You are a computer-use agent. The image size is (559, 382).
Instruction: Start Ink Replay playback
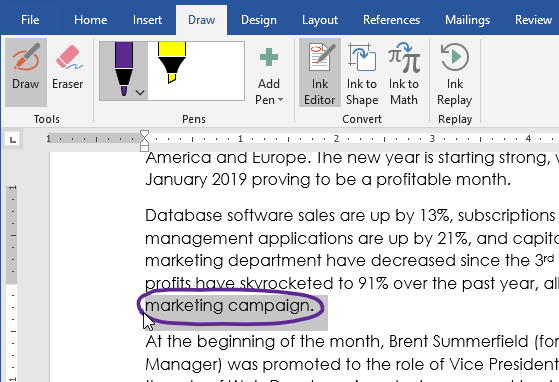click(x=455, y=72)
